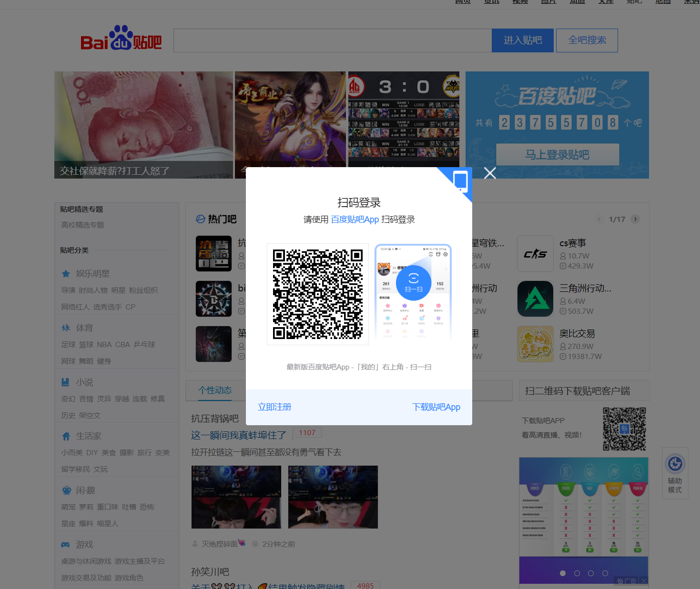Select second carousel dot
The image size is (700, 589).
coord(577,573)
